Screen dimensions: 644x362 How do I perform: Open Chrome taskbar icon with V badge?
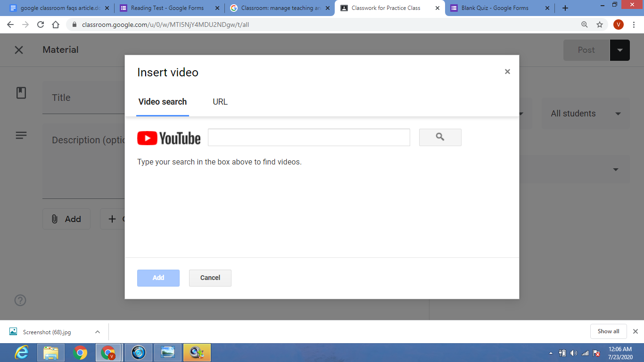[109, 353]
